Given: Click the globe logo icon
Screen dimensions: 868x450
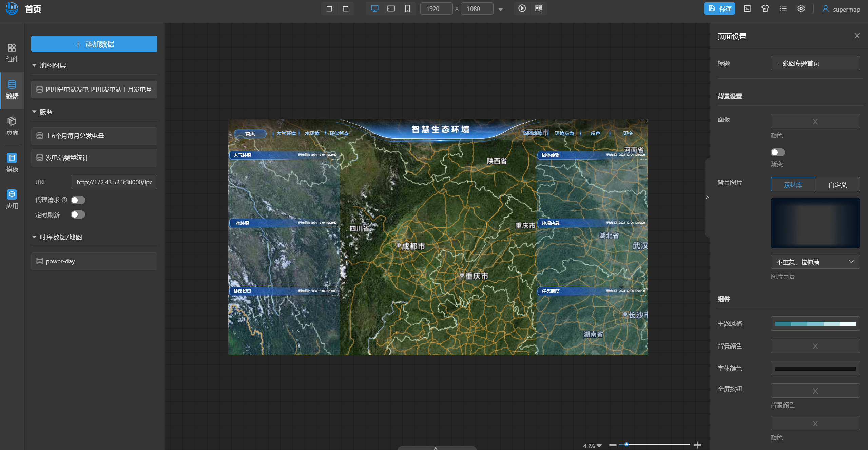Looking at the screenshot, I should point(12,8).
